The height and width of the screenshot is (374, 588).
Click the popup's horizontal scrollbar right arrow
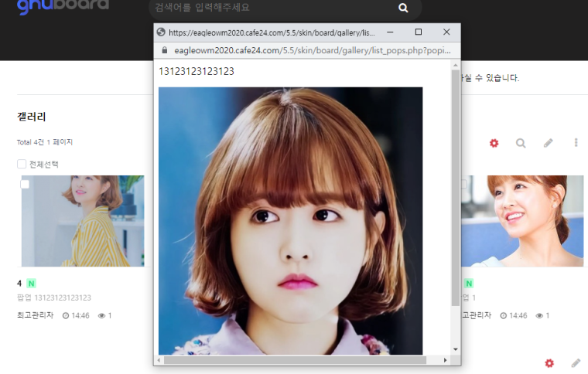[445, 360]
